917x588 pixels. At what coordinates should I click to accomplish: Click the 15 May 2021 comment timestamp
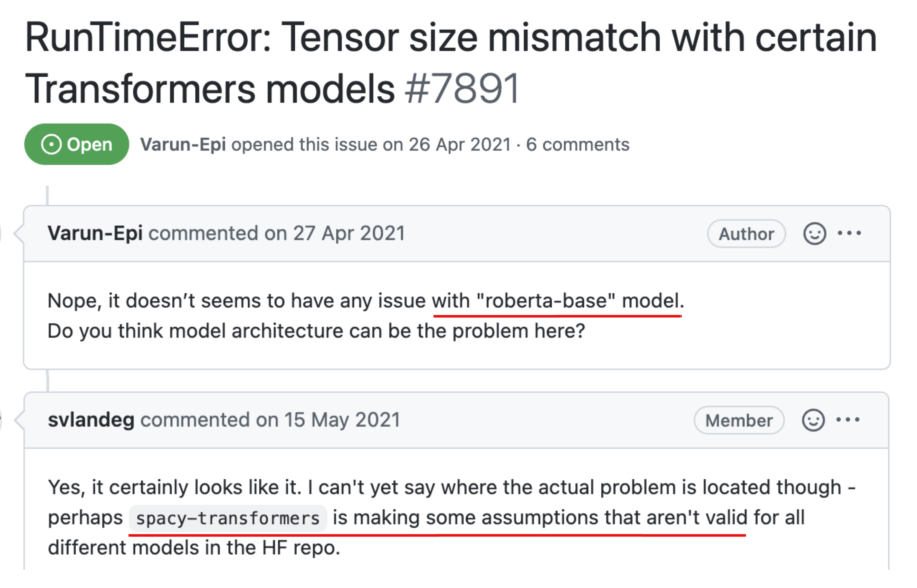[342, 420]
